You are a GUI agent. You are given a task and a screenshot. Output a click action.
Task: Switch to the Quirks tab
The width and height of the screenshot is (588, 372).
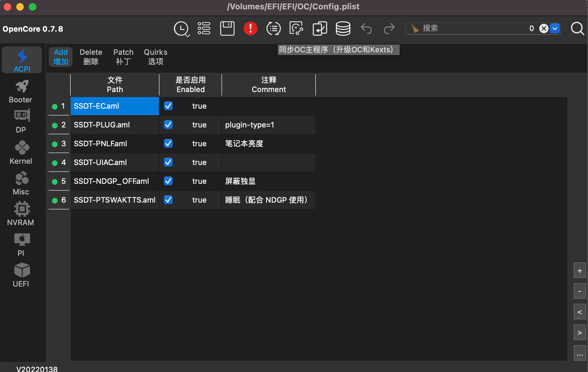click(x=155, y=57)
